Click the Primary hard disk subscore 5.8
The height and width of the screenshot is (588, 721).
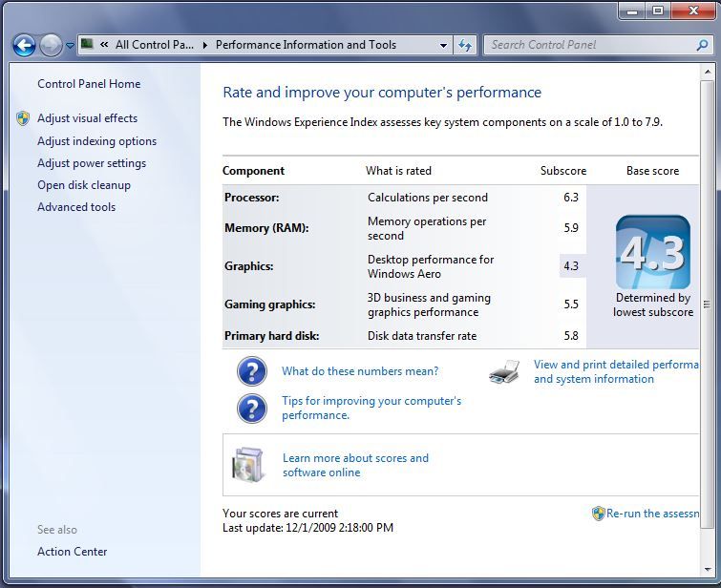[x=571, y=336]
